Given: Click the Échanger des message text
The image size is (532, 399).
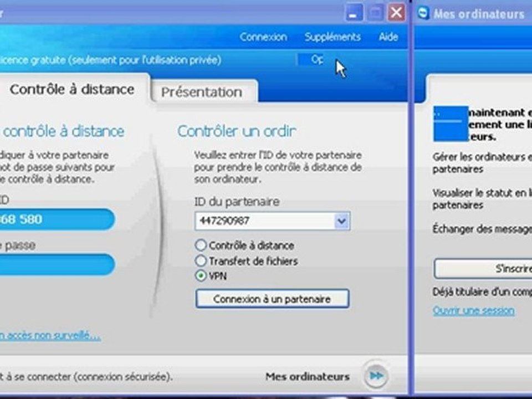Looking at the screenshot, I should tap(482, 229).
